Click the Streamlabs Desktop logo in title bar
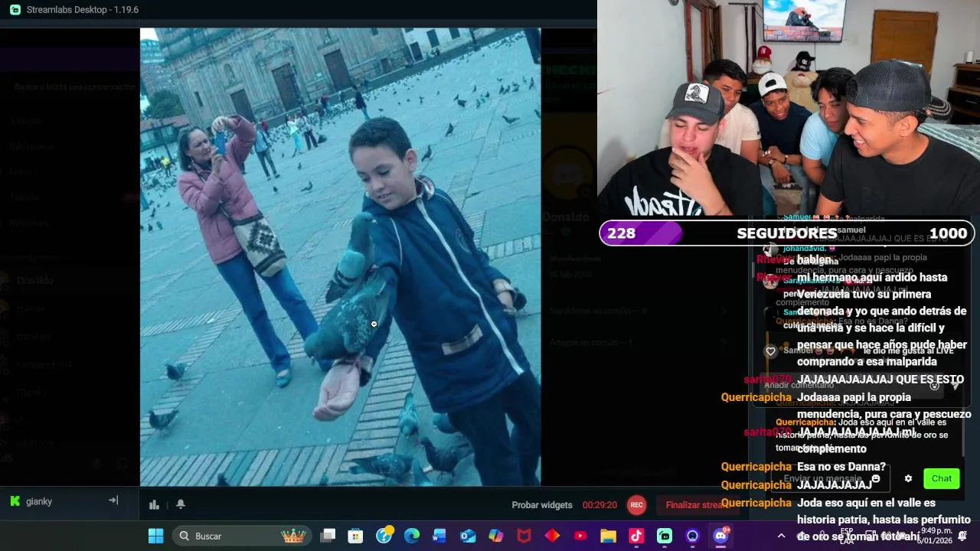 coord(15,10)
